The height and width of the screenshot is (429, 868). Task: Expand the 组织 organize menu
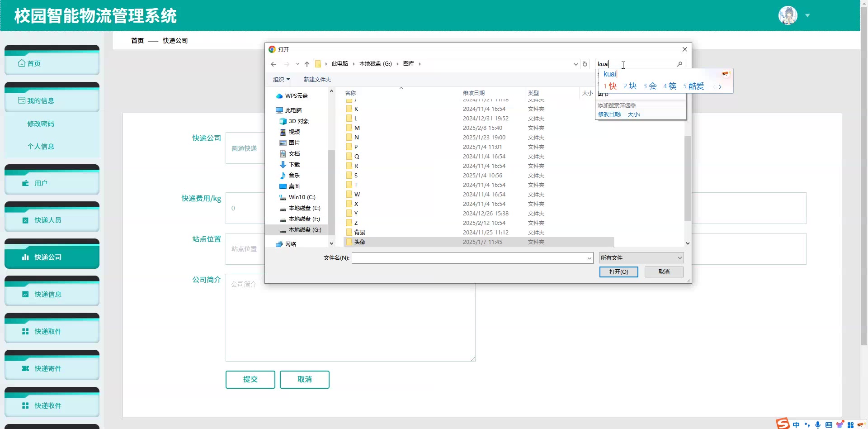[281, 80]
